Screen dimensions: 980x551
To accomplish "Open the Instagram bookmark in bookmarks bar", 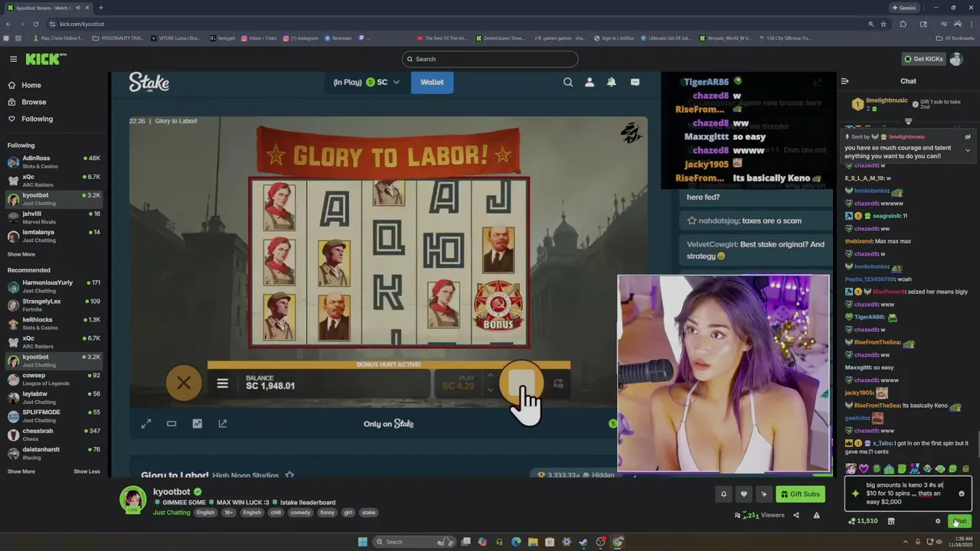I will (300, 37).
